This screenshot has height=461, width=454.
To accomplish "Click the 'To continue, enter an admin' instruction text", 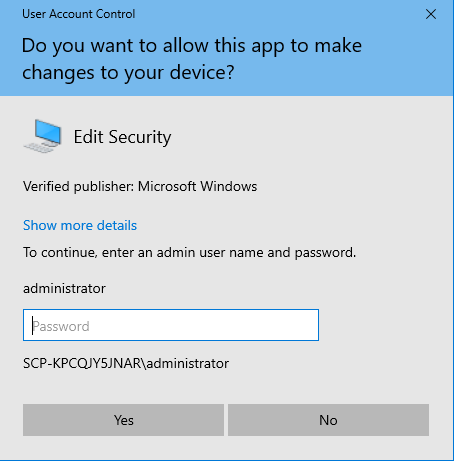I will click(x=189, y=253).
